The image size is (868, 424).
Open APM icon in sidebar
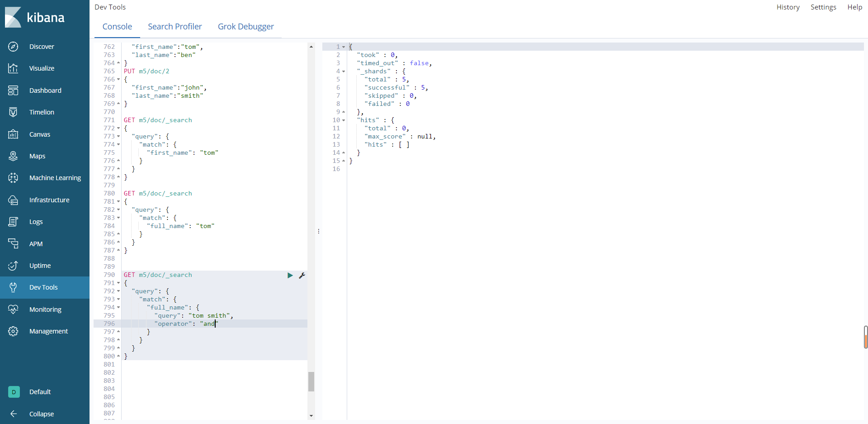[13, 244]
